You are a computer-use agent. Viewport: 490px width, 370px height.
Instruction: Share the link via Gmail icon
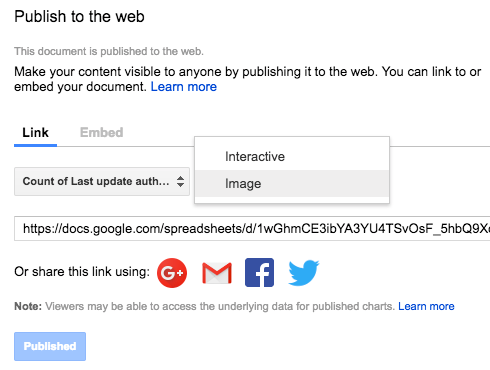pyautogui.click(x=217, y=273)
